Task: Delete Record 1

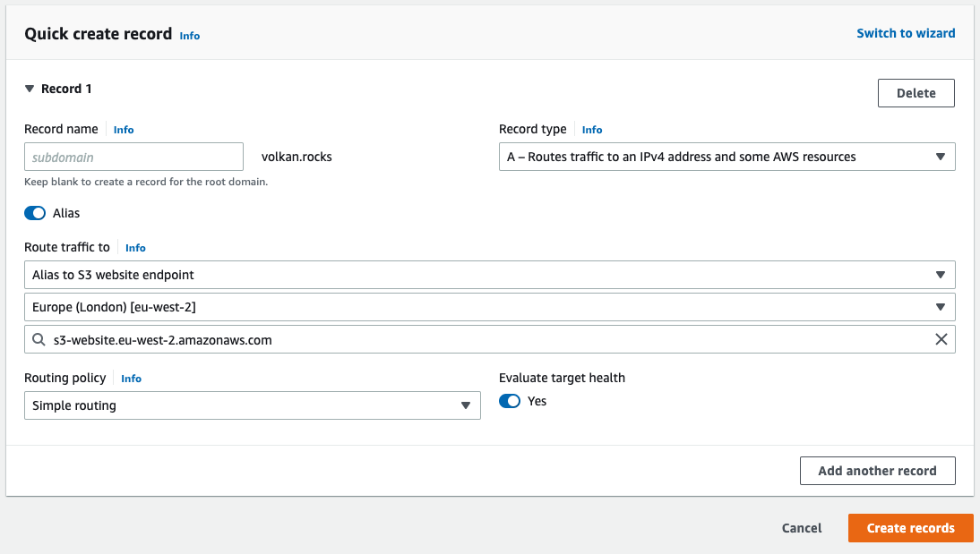Action: [x=916, y=93]
